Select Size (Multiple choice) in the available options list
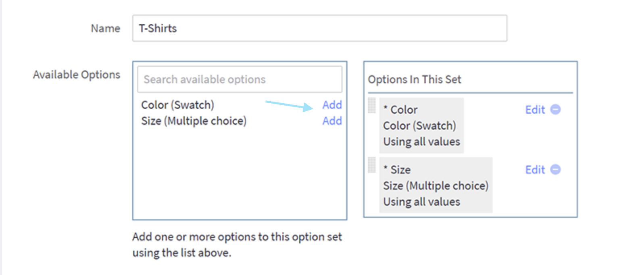The image size is (644, 275). click(x=194, y=121)
